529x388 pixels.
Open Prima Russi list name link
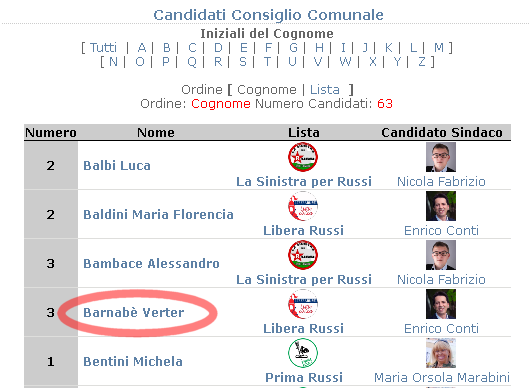(304, 377)
